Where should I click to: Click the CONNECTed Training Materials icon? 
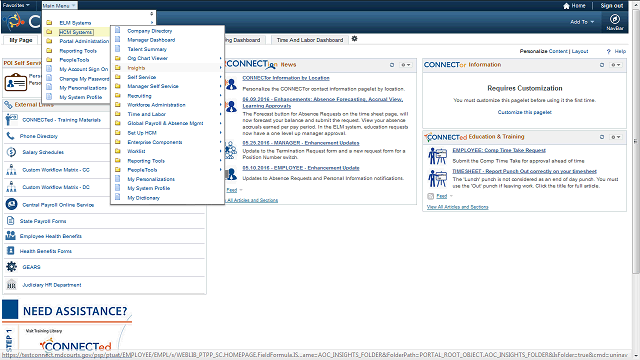[11, 120]
